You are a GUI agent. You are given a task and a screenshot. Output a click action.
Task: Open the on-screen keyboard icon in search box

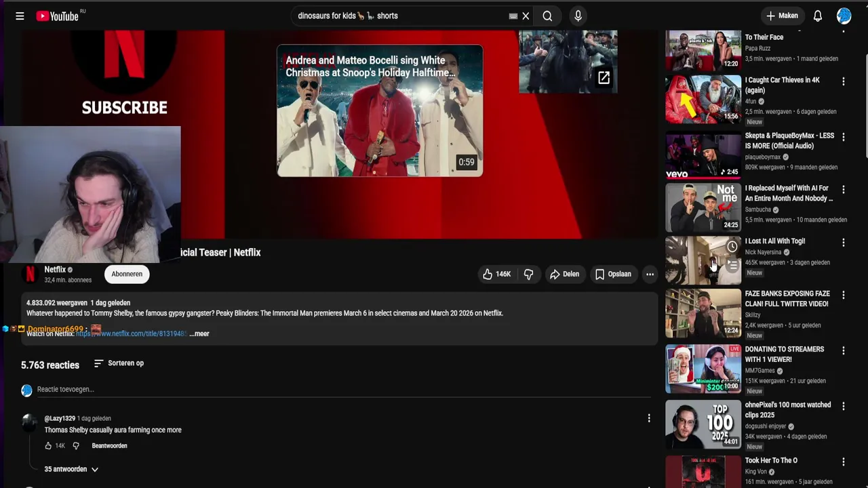tap(513, 16)
